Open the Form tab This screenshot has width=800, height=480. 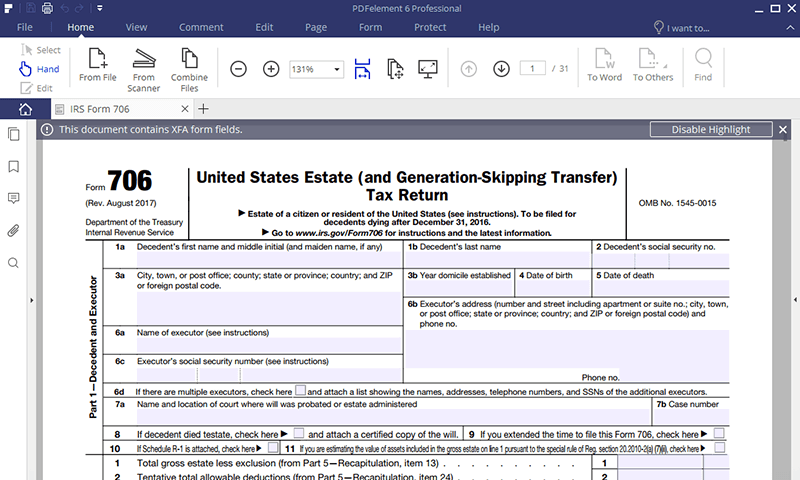(x=370, y=28)
